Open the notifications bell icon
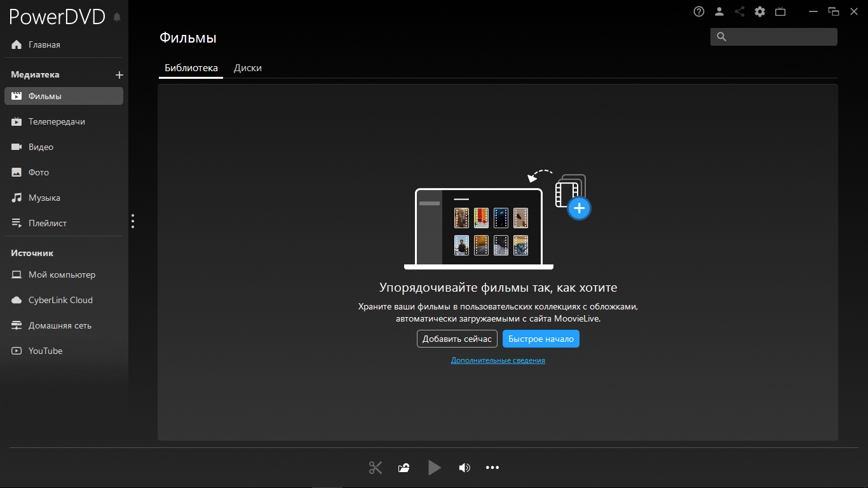This screenshot has height=488, width=868. pos(117,17)
